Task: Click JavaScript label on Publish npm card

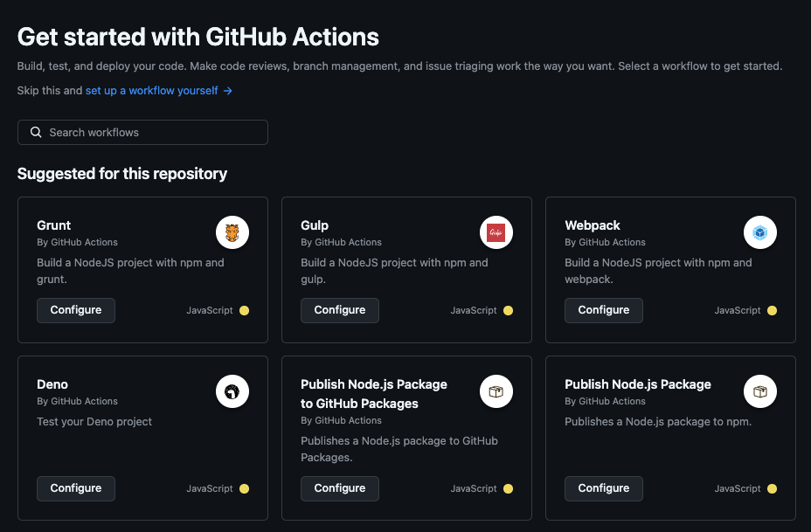Action: [x=737, y=488]
